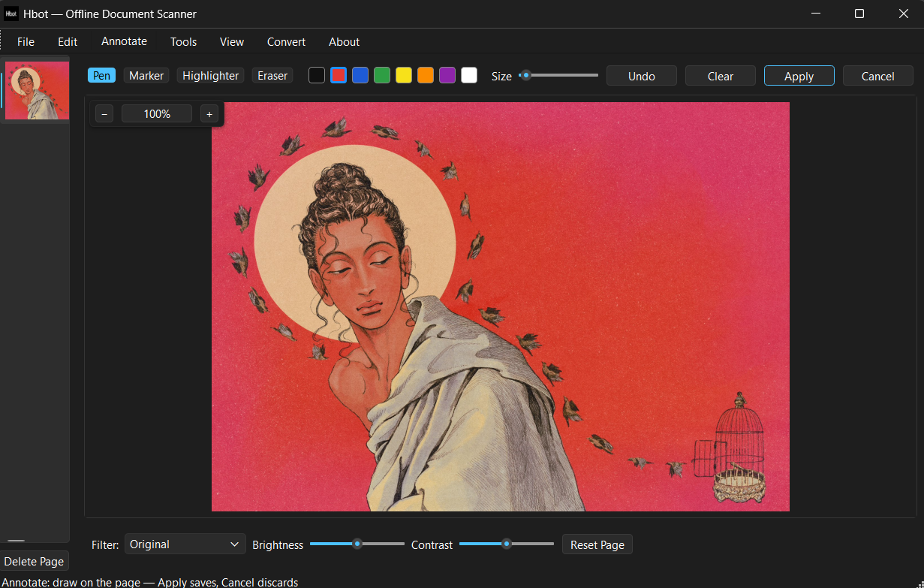Image resolution: width=924 pixels, height=588 pixels.
Task: Undo the last annotation stroke
Action: pyautogui.click(x=642, y=76)
